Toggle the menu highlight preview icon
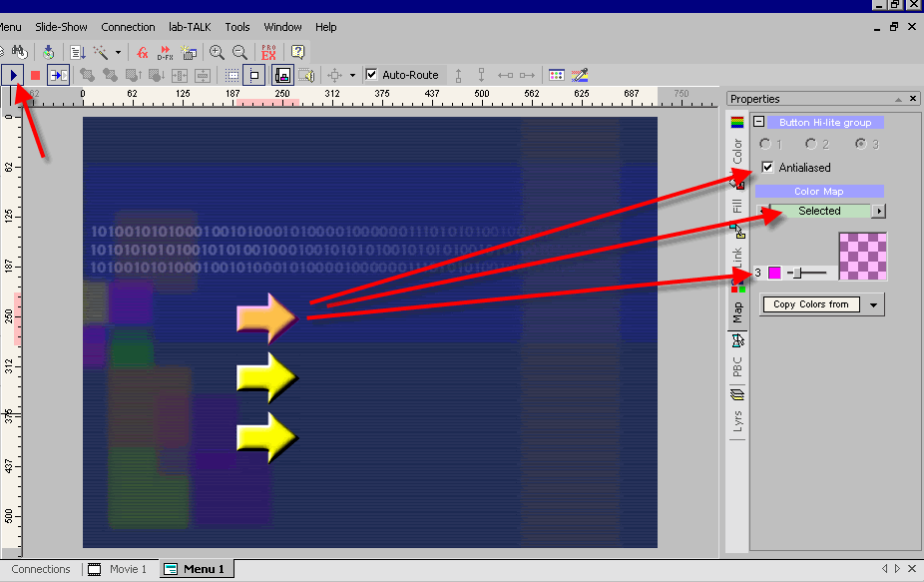This screenshot has width=924, height=582. point(282,76)
